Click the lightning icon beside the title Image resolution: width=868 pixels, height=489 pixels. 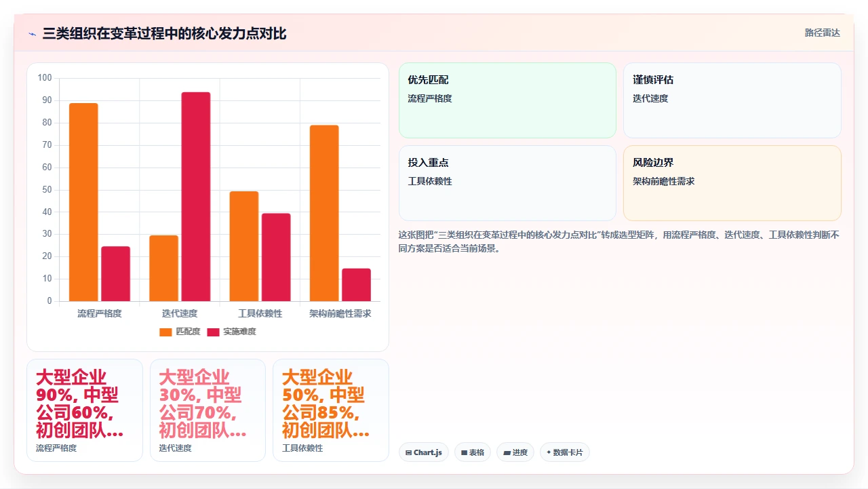coord(32,33)
